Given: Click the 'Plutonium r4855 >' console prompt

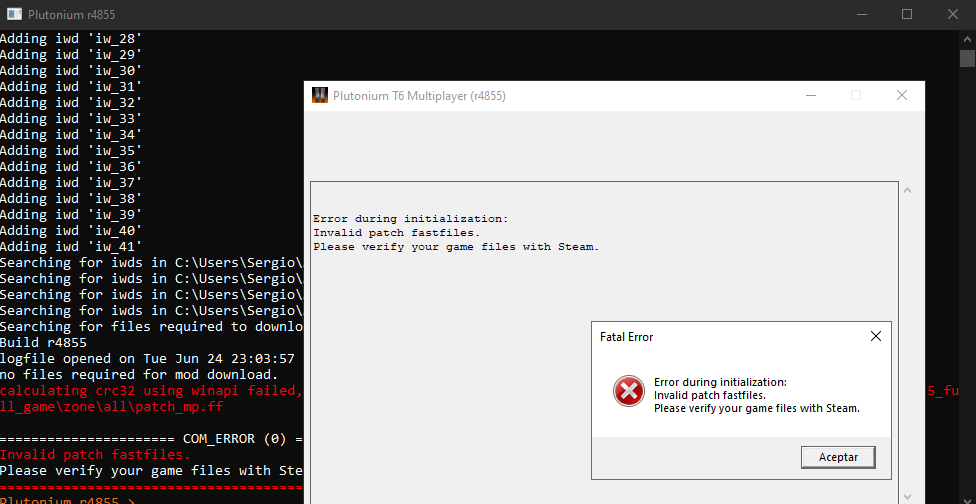Looking at the screenshot, I should (67, 500).
